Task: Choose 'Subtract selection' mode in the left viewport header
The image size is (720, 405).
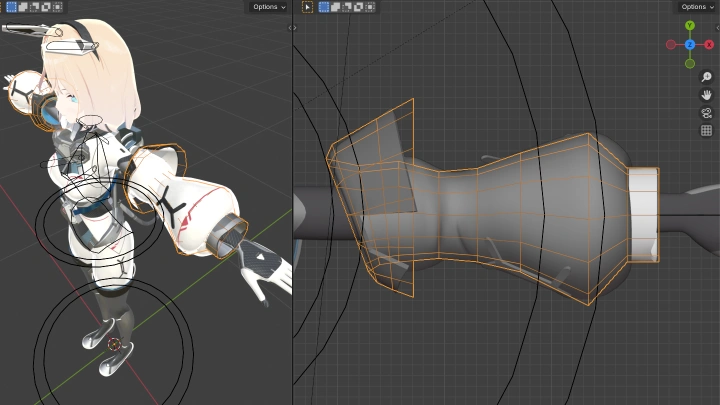Action: point(34,7)
